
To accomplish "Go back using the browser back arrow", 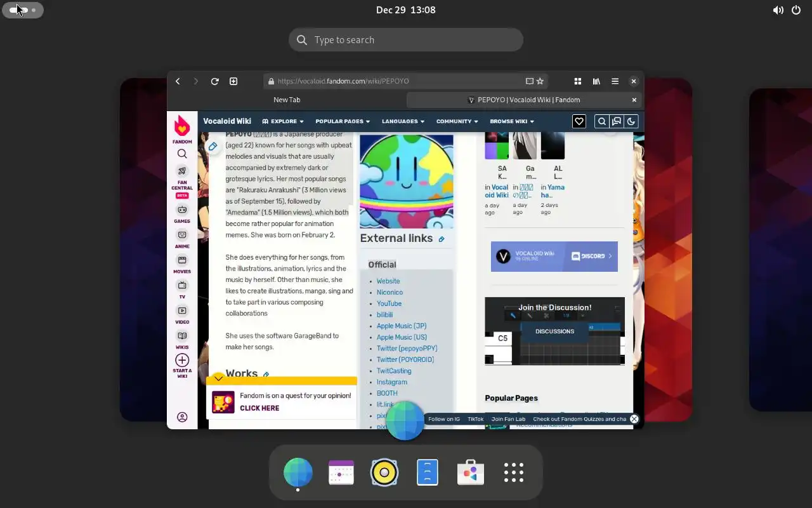I will [178, 81].
